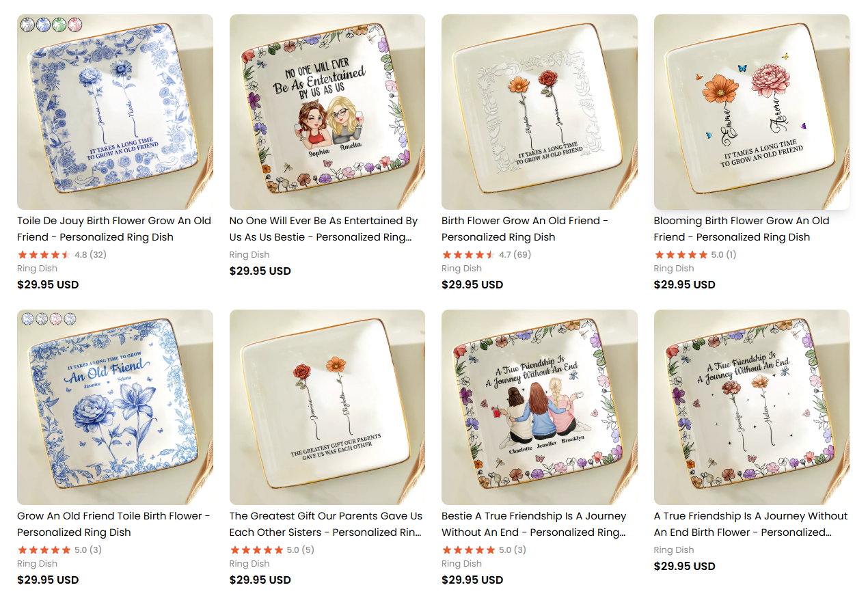Click the Emma and Aurora blooming flower dish image
Screen dimensions: 868x596
751,112
